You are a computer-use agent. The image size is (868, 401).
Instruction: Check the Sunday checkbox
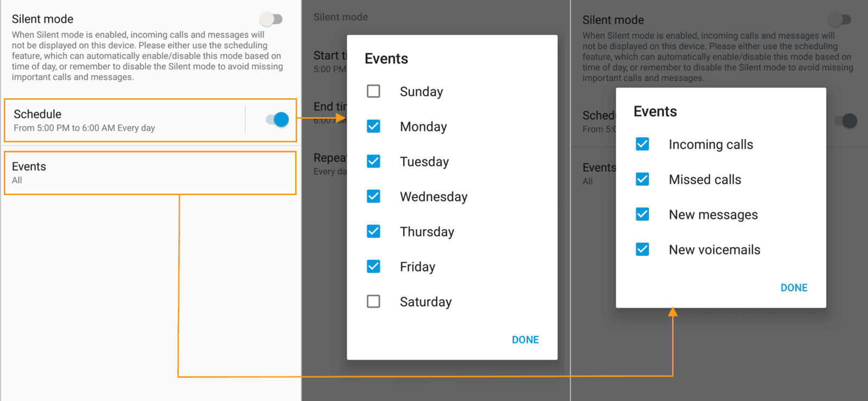373,91
